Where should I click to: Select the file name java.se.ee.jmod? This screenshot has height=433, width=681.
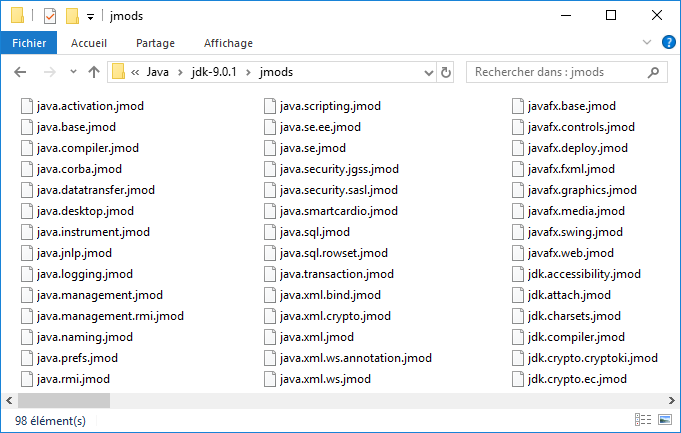point(320,127)
